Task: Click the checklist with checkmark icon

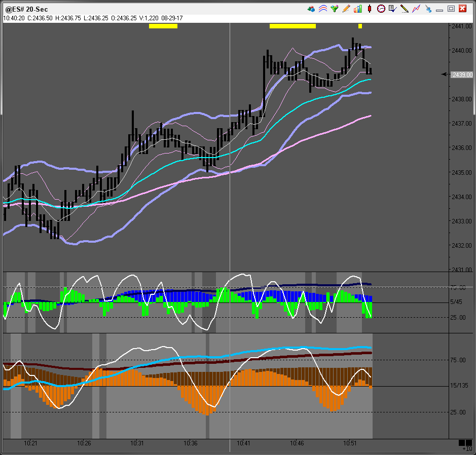Action: (x=392, y=9)
